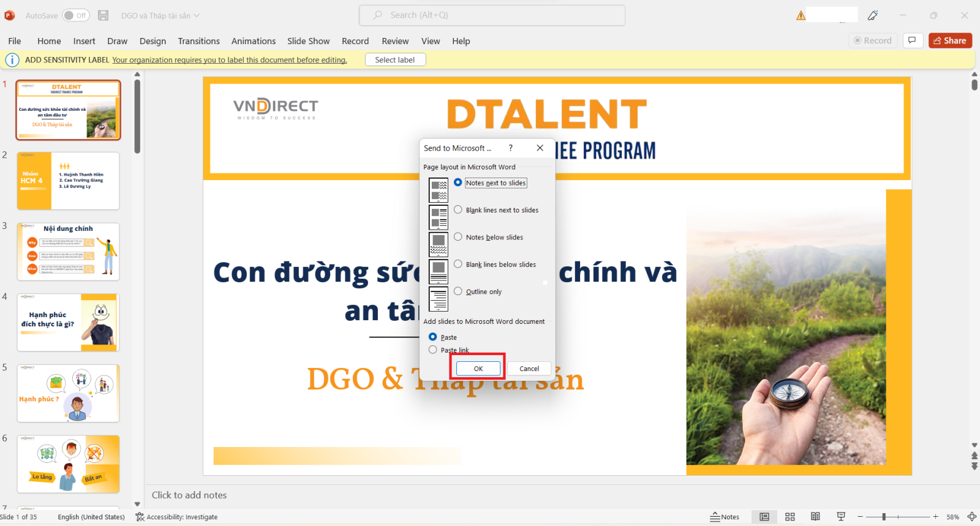Click Fit slide to window icon
The image size is (980, 526).
pyautogui.click(x=972, y=517)
